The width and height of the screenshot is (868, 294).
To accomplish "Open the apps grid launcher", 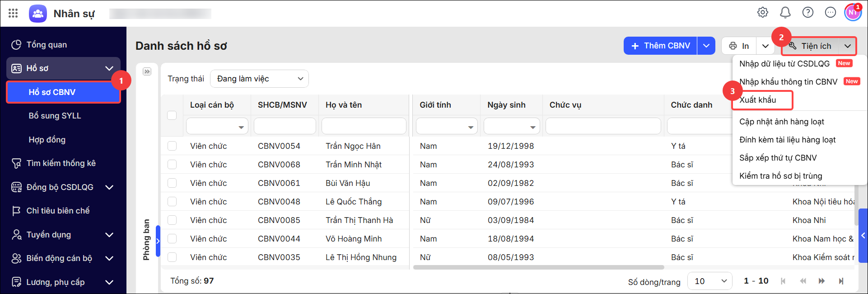I will pos(13,13).
